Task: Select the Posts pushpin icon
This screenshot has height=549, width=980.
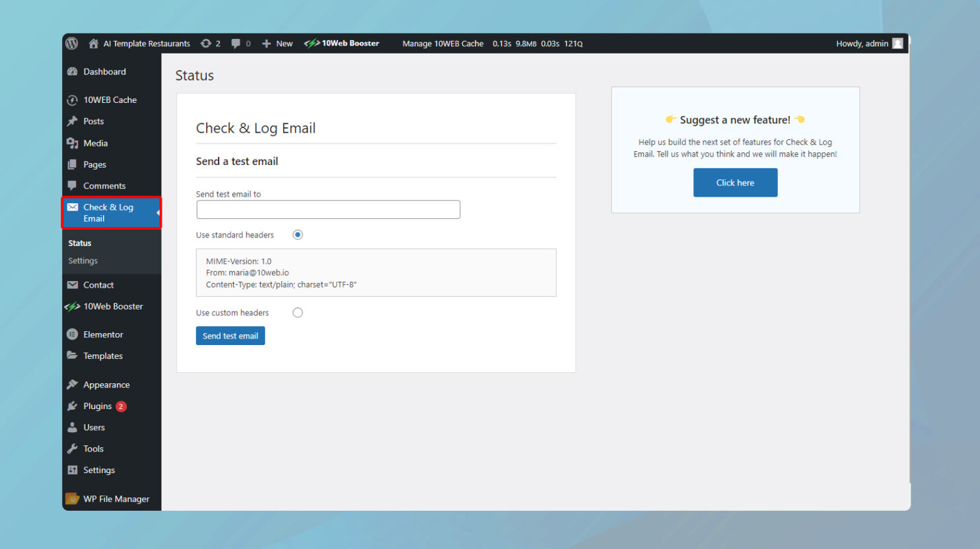Action: (73, 121)
